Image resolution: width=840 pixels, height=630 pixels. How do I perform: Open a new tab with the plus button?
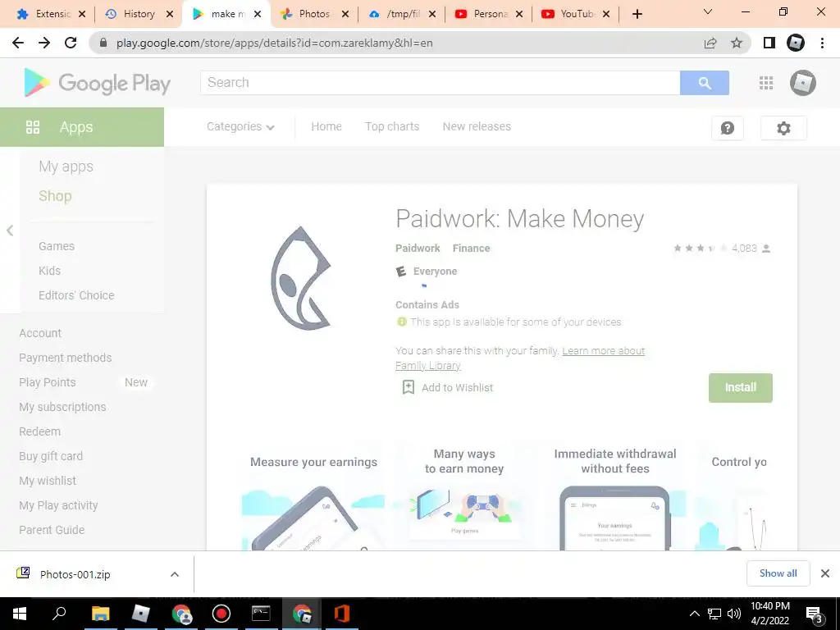pyautogui.click(x=637, y=14)
